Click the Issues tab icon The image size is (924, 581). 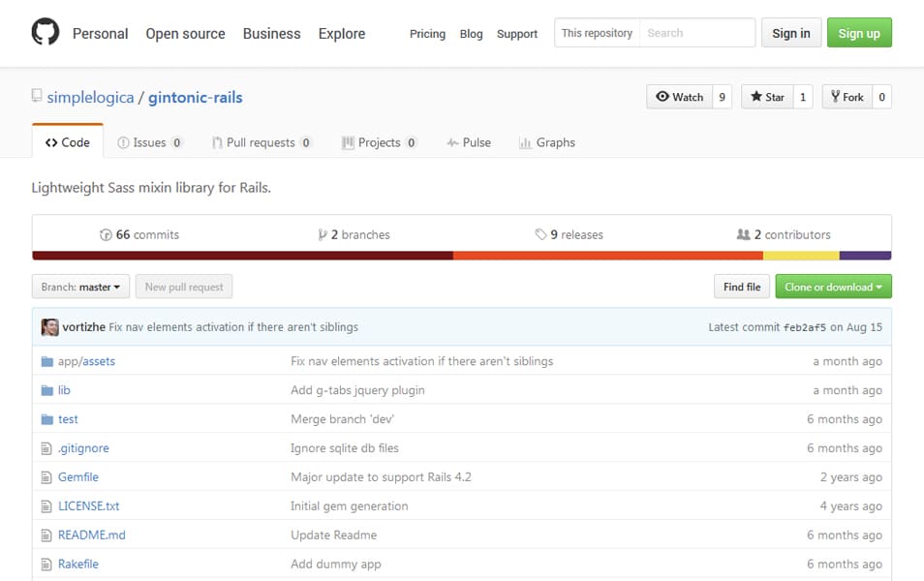pos(123,142)
